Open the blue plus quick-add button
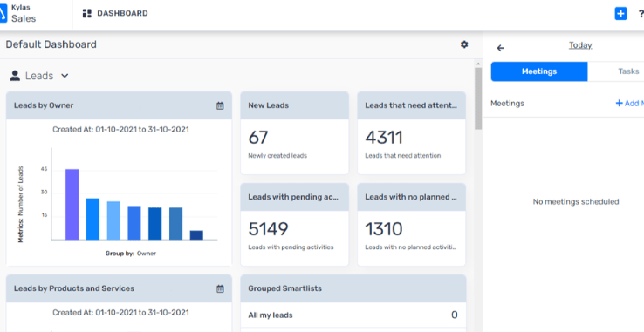This screenshot has height=332, width=644. [x=620, y=14]
